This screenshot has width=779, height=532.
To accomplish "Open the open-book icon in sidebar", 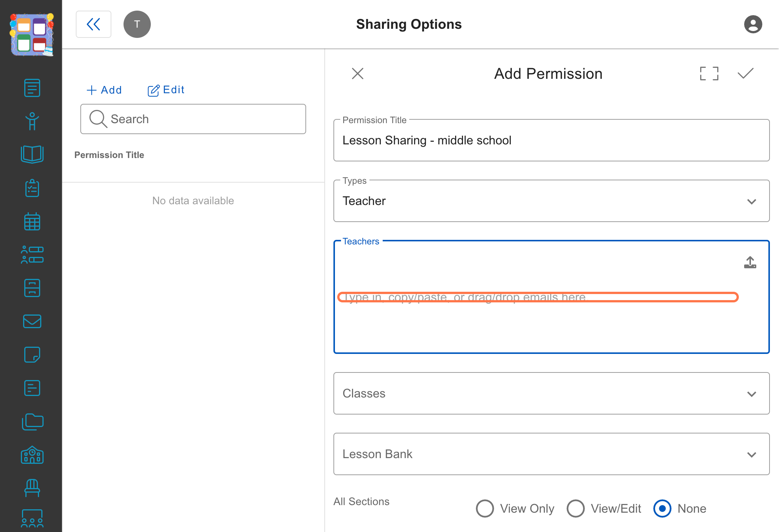I will click(32, 154).
